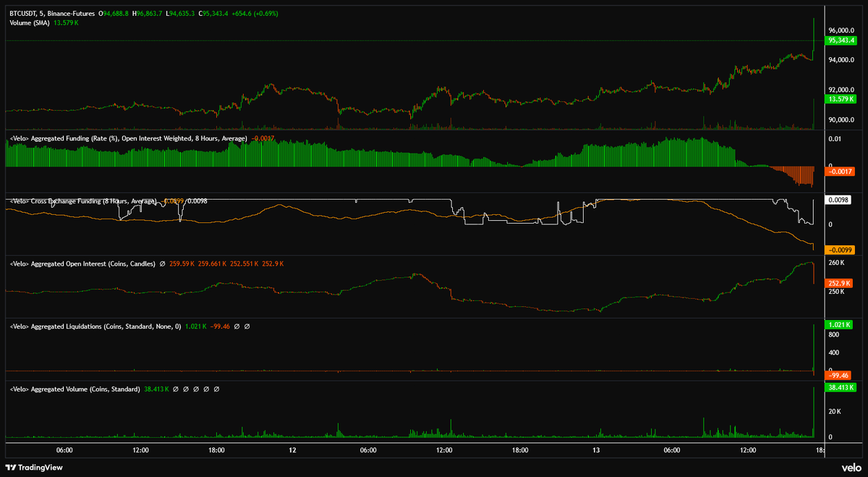The height and width of the screenshot is (477, 868).
Task: Click the high value H96,863.7
Action: [x=148, y=14]
